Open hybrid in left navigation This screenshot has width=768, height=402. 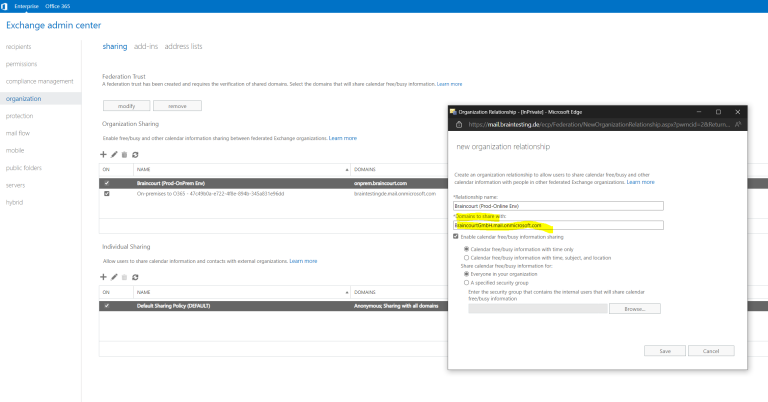pos(14,202)
